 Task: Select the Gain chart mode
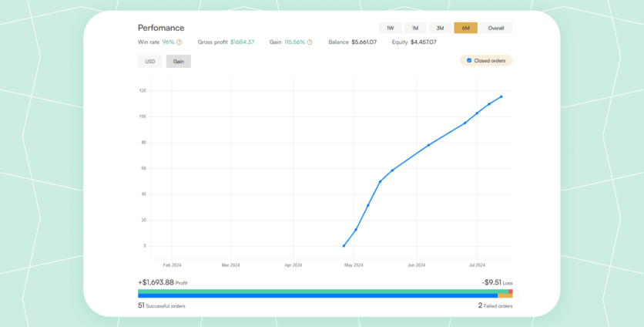(179, 61)
